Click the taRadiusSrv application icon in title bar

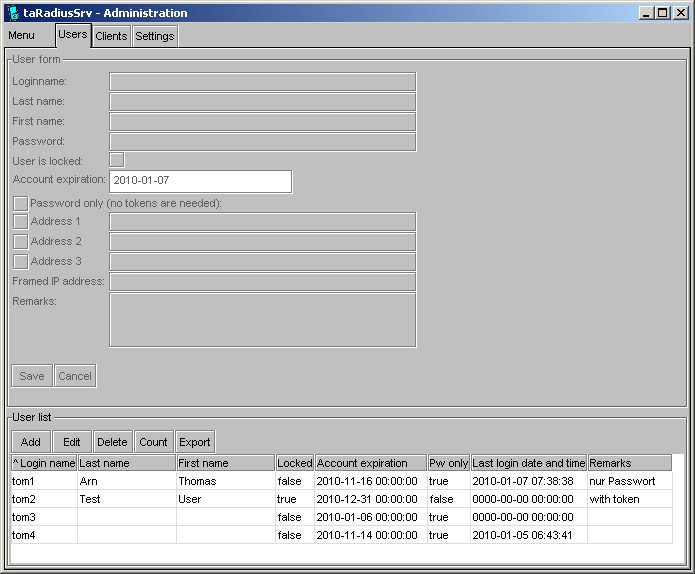tap(12, 13)
